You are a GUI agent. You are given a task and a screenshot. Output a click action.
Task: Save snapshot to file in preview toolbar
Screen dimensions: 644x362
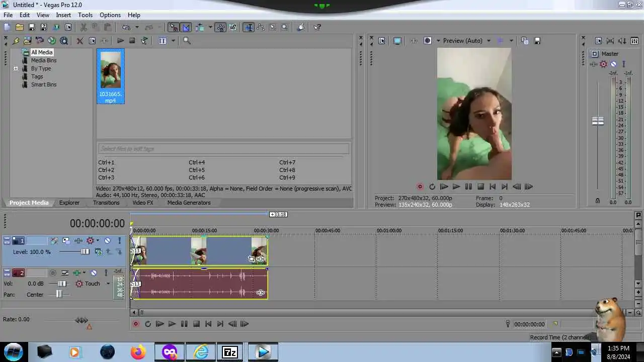[x=537, y=41]
